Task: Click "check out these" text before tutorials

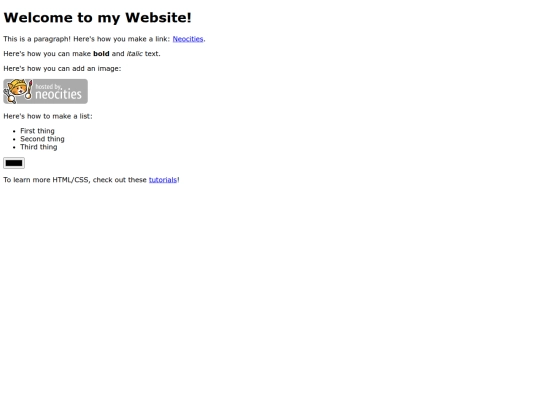Action: (x=120, y=180)
